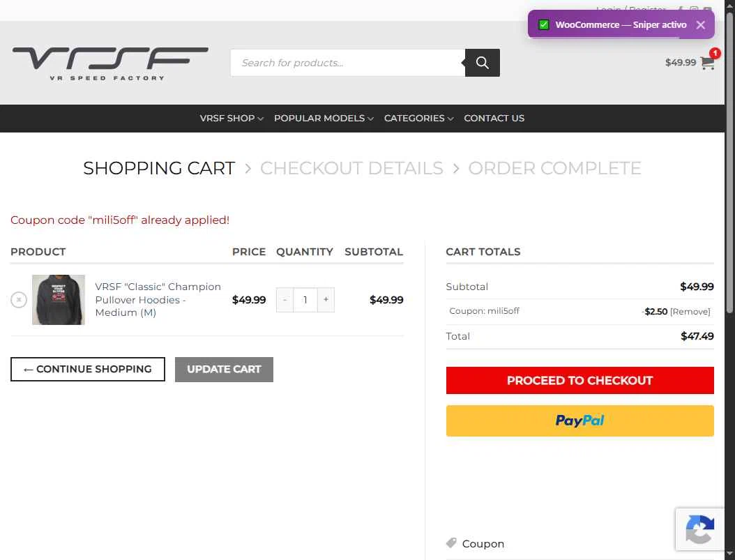The image size is (735, 560).
Task: Remove the mili5off coupon
Action: coord(690,312)
